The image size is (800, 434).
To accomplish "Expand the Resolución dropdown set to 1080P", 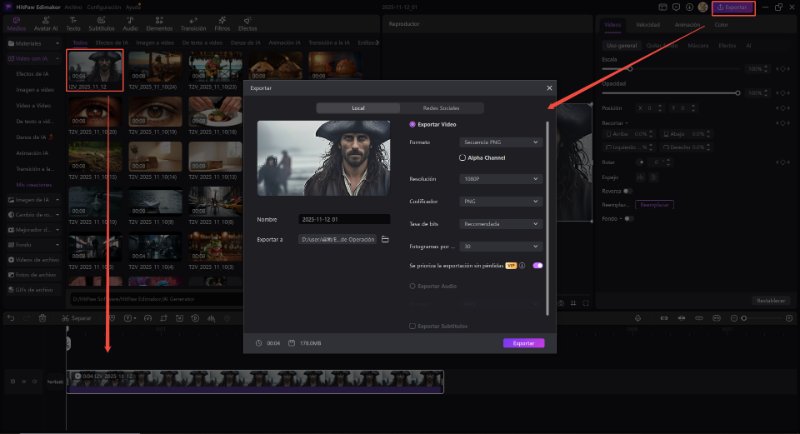I will pos(508,179).
